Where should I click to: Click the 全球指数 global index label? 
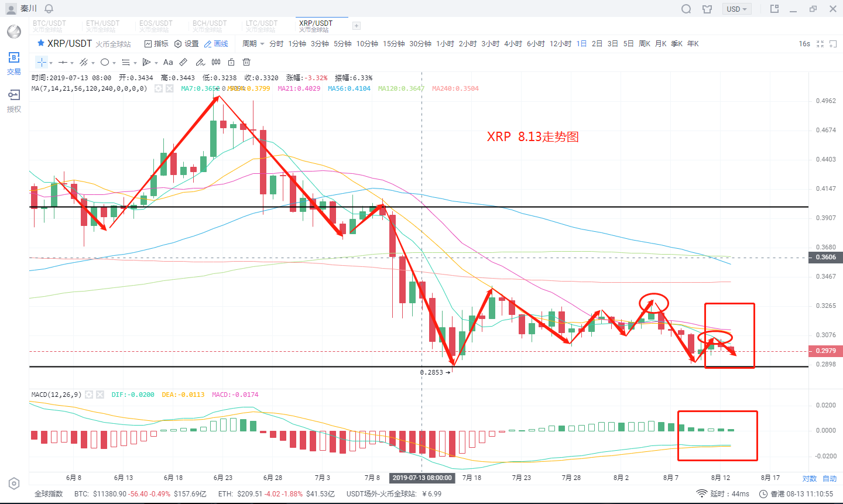pos(49,493)
